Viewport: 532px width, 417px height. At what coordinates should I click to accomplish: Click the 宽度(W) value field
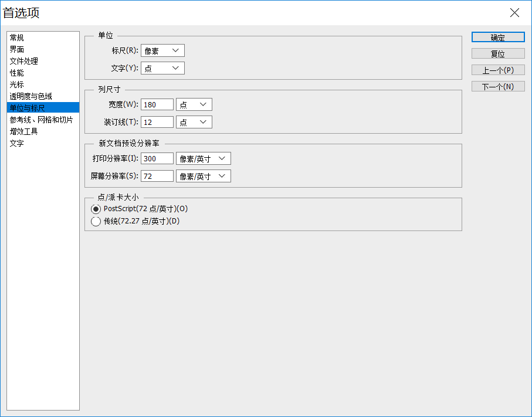pyautogui.click(x=157, y=104)
